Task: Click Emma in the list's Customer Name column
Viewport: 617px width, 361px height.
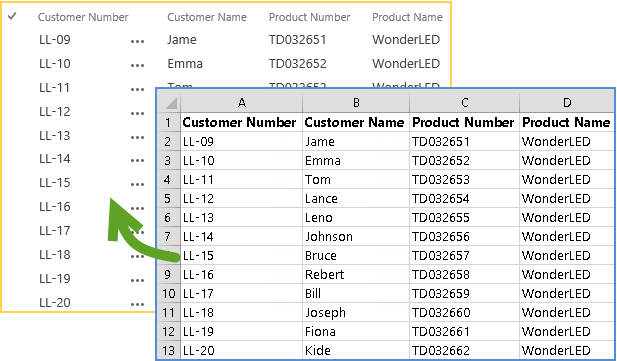Action: coord(185,63)
